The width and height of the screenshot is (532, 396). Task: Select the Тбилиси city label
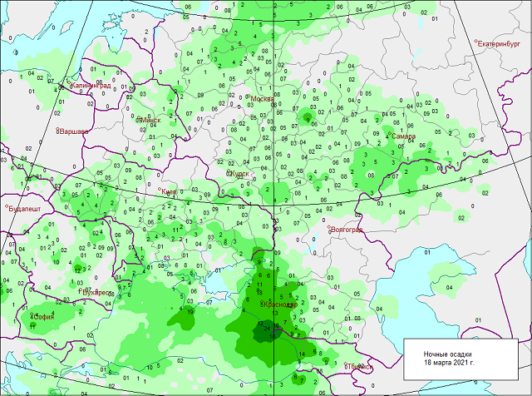coord(358,366)
